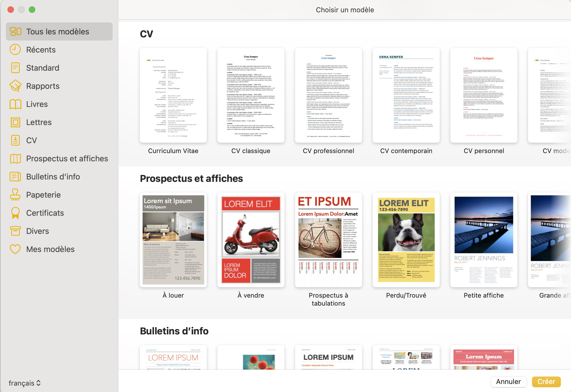Click the CV classique label
This screenshot has width=571, height=392.
(x=251, y=151)
